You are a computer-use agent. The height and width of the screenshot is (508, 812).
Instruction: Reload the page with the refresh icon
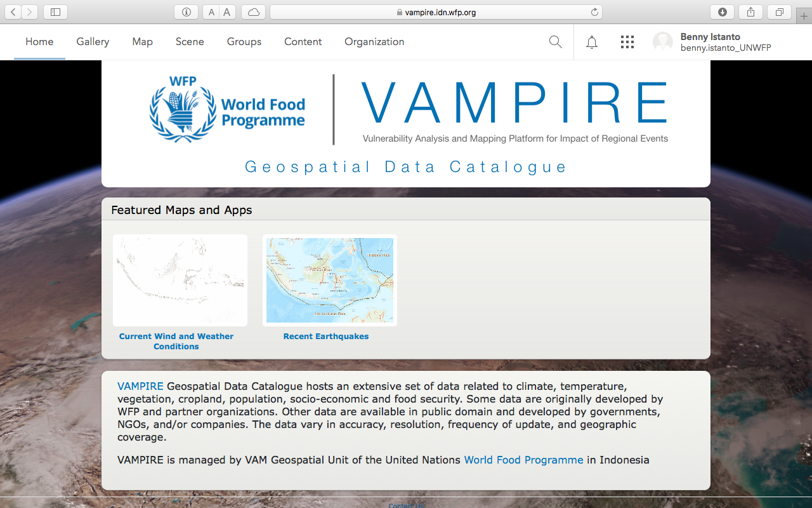click(594, 12)
